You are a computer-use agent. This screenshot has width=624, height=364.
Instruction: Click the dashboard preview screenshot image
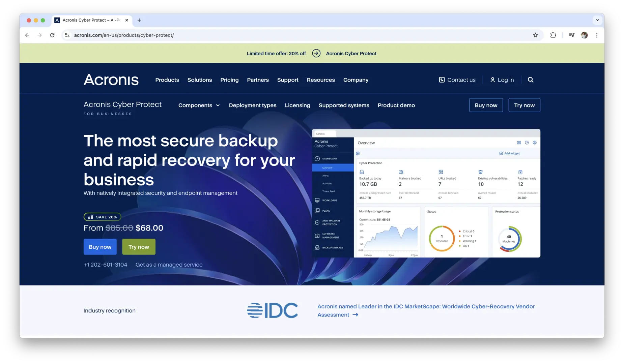pos(426,193)
